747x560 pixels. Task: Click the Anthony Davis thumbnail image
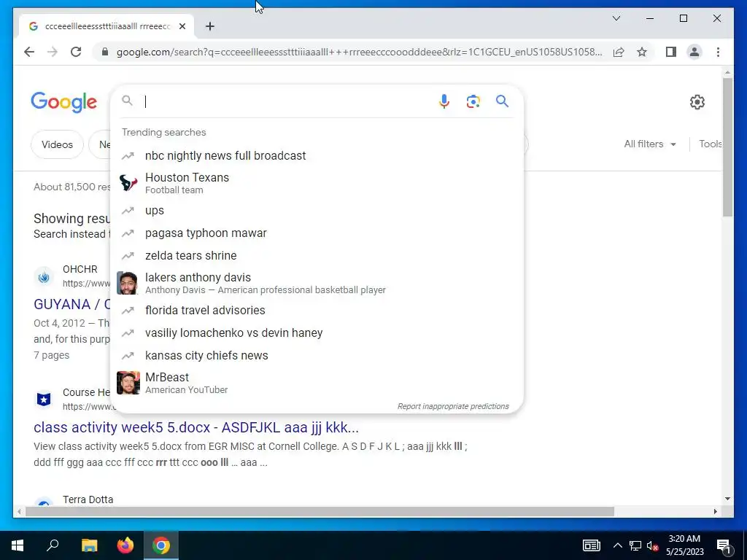click(x=127, y=284)
